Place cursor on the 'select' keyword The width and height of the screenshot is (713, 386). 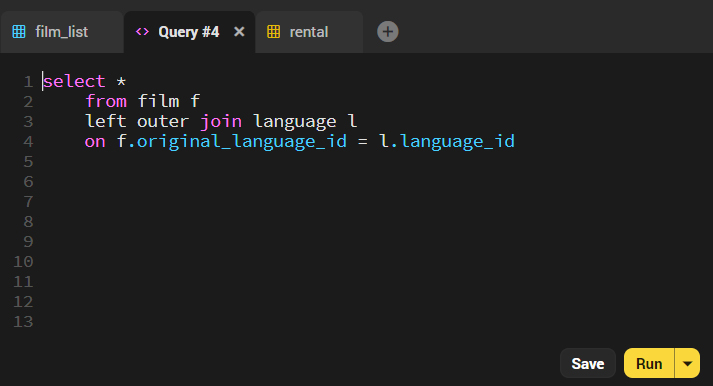[74, 82]
